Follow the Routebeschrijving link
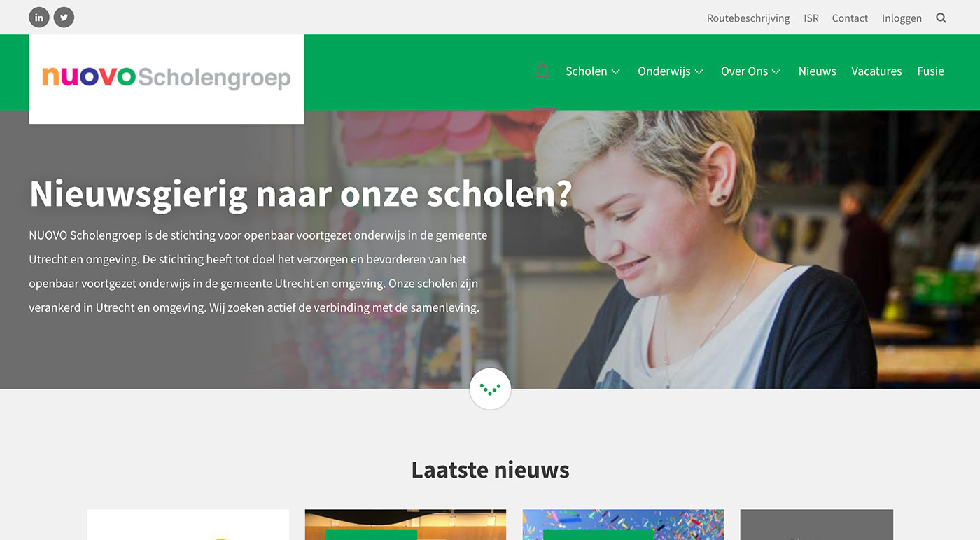The image size is (980, 540). 748,18
